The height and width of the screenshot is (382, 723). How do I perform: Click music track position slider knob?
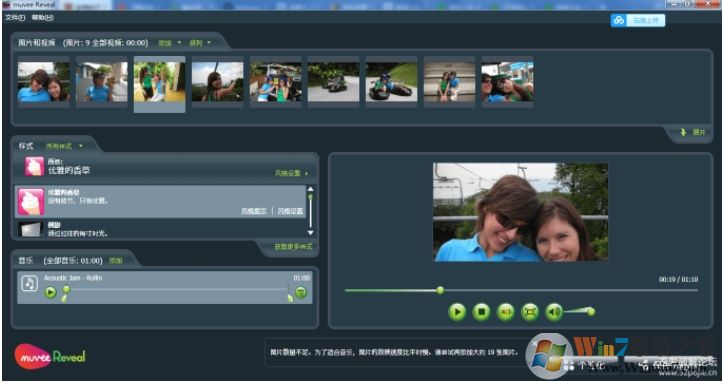66,289
